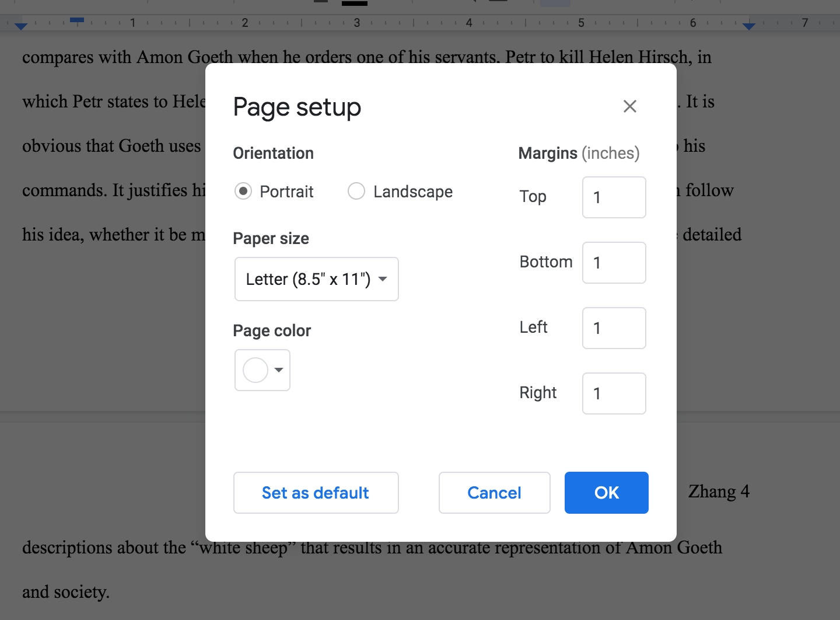
Task: Click the filled Portrait radio indicator
Action: [243, 191]
